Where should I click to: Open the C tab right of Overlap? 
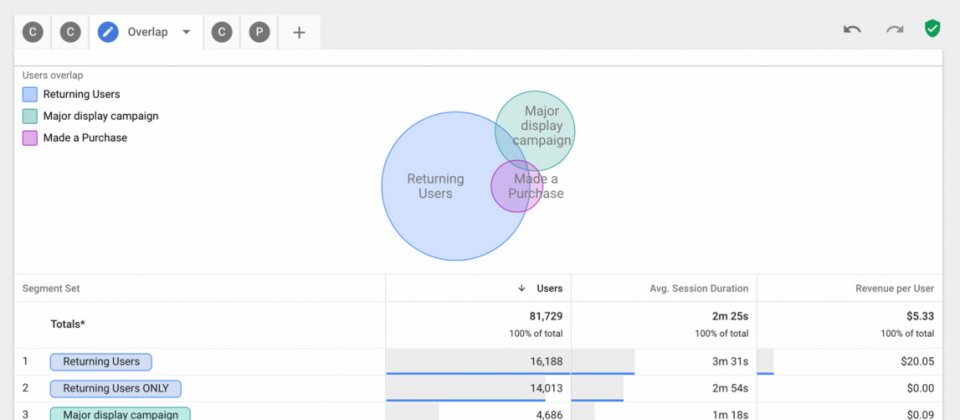[x=222, y=32]
